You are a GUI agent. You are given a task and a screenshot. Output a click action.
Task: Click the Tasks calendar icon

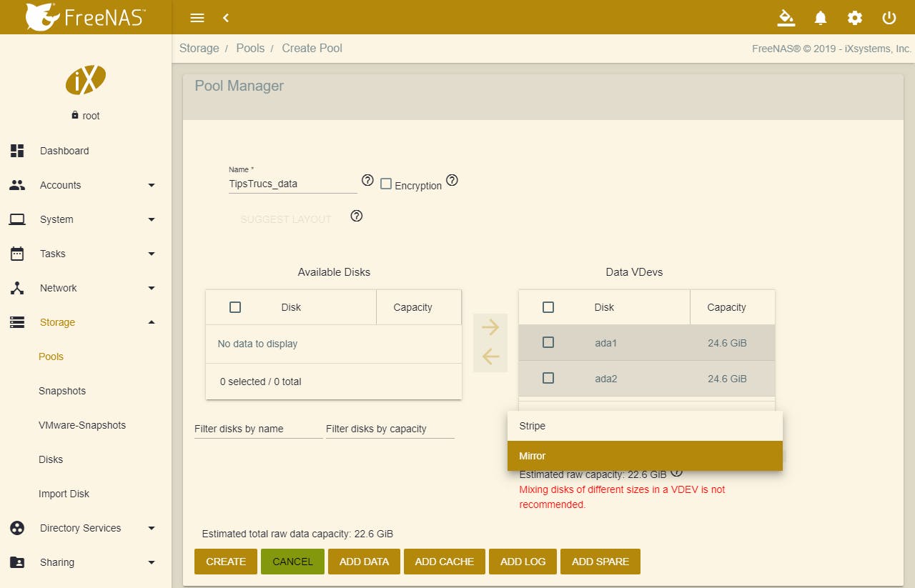pyautogui.click(x=17, y=254)
